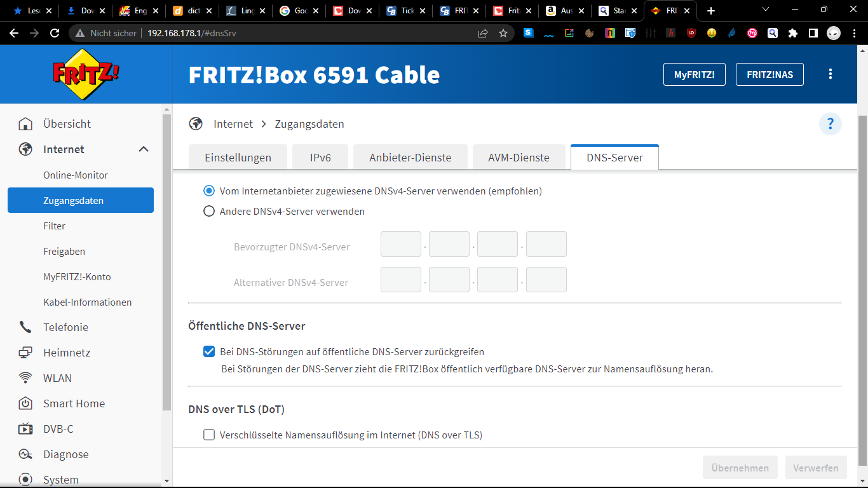
Task: Open Zugangsdaten in the sidebar
Action: pyautogui.click(x=81, y=200)
